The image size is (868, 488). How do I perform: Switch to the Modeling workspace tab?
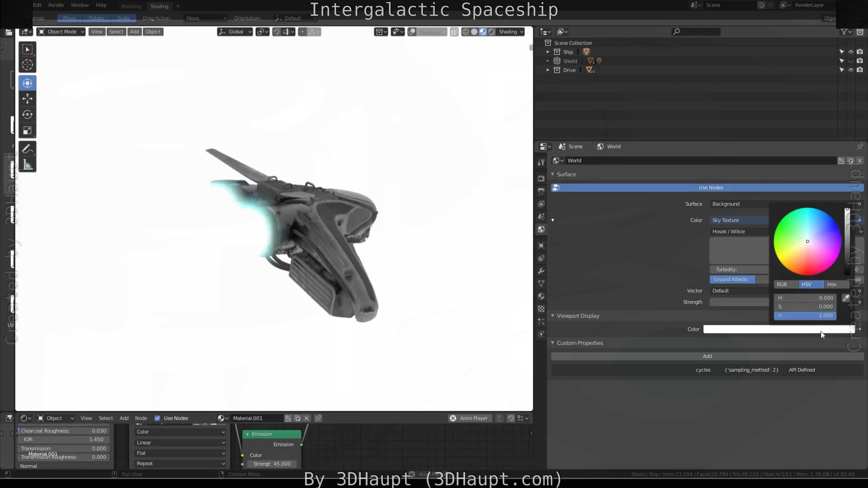[x=131, y=6]
